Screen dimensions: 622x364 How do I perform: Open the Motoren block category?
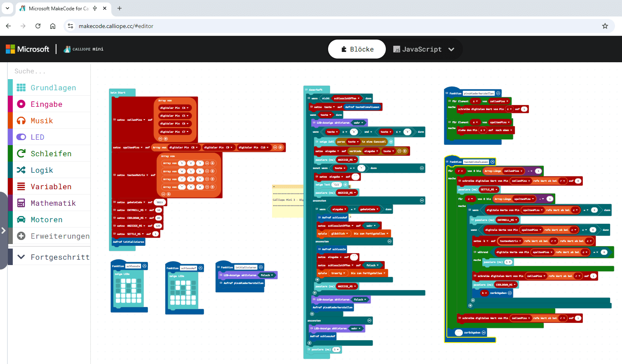(46, 220)
